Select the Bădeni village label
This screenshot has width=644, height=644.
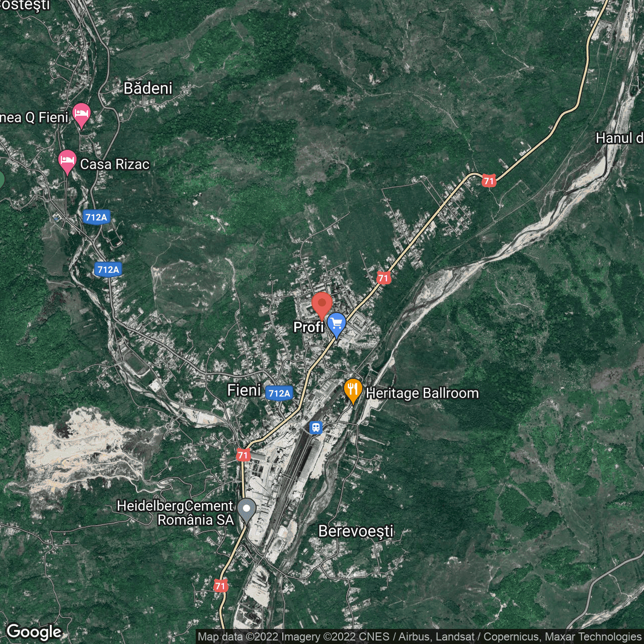point(148,89)
